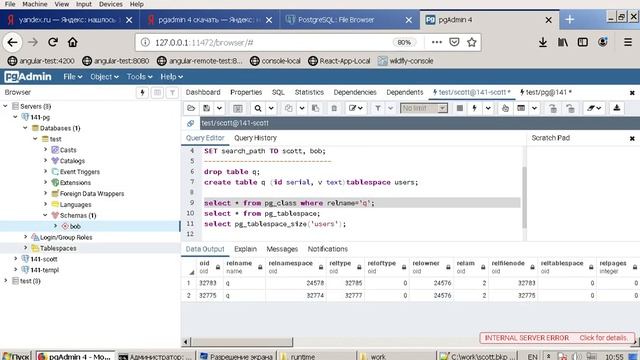This screenshot has width=640, height=360.
Task: Click the relname column header
Action: (244, 267)
